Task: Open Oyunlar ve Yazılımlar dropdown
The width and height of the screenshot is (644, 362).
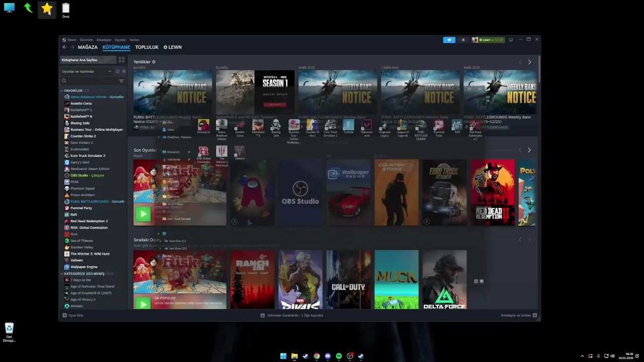Action: click(x=86, y=71)
